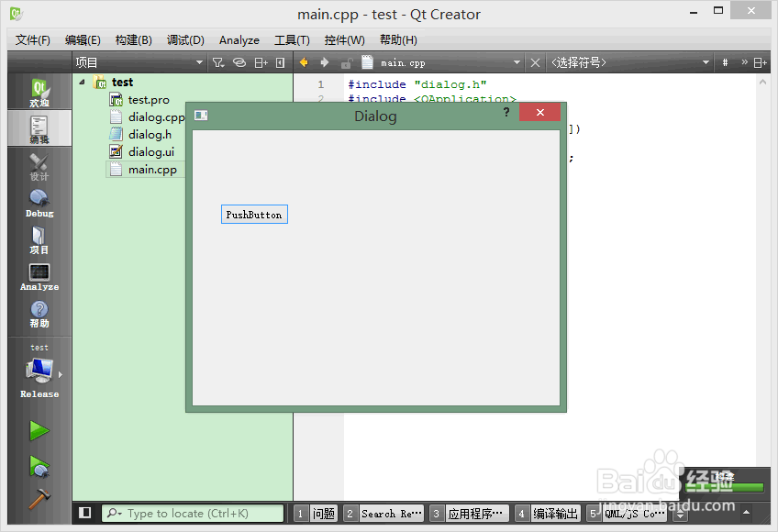This screenshot has width=778, height=532.
Task: Toggle the editor file lock icon
Action: (346, 63)
